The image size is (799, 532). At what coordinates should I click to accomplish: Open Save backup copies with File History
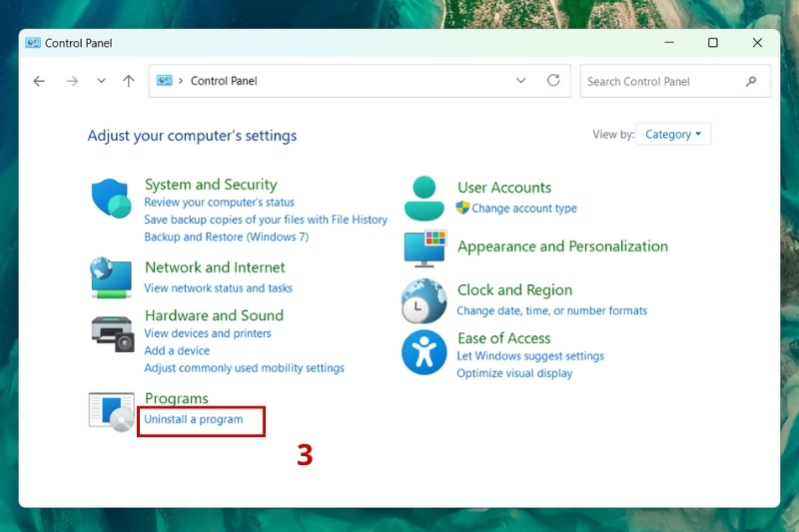266,220
